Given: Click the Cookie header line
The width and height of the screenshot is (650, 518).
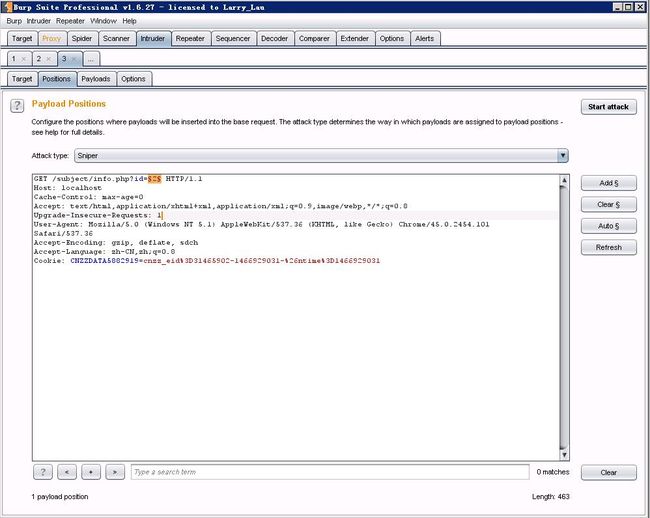Looking at the screenshot, I should (206, 261).
